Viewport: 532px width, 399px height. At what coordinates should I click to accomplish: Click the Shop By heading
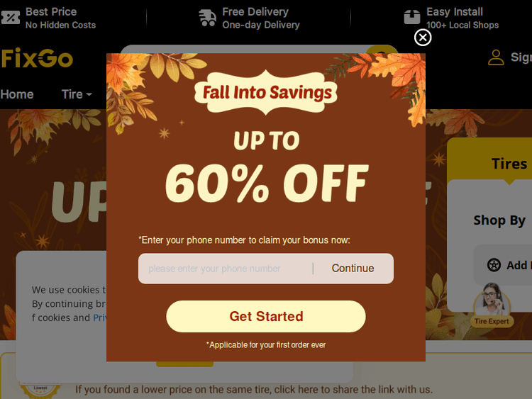499,220
